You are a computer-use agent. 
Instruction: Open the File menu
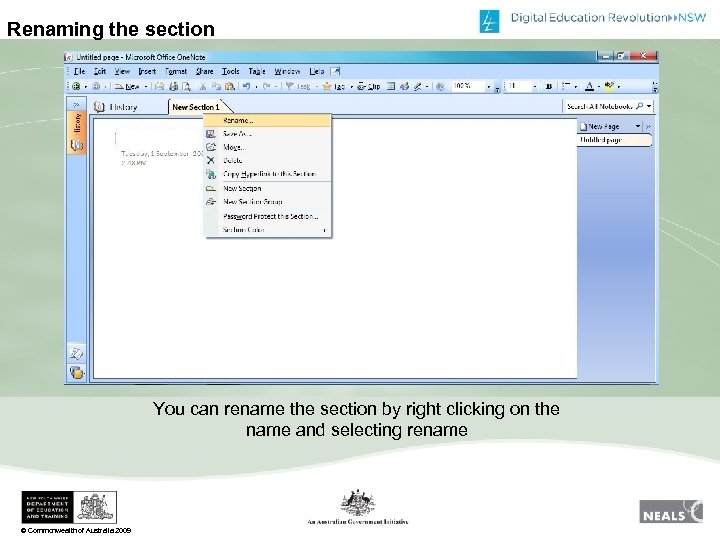click(79, 71)
